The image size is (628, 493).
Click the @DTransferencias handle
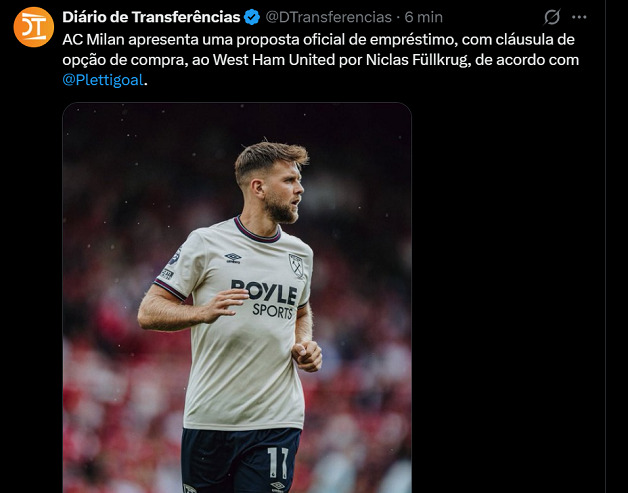[328, 17]
